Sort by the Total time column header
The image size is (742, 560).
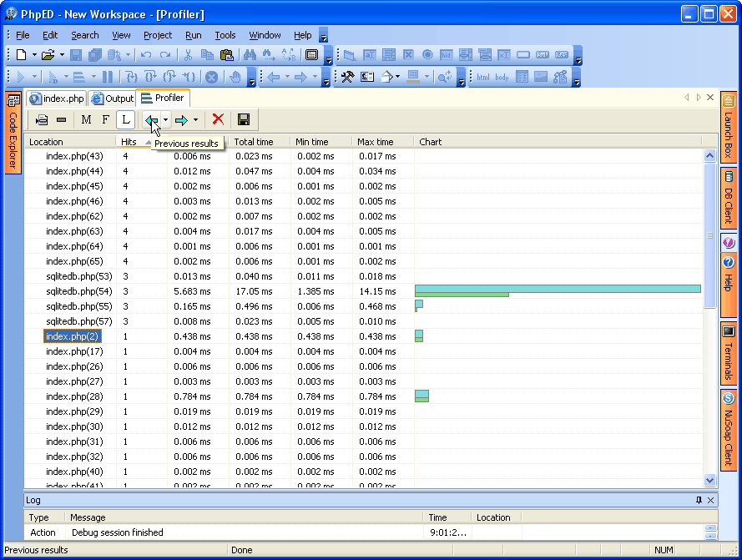(253, 142)
